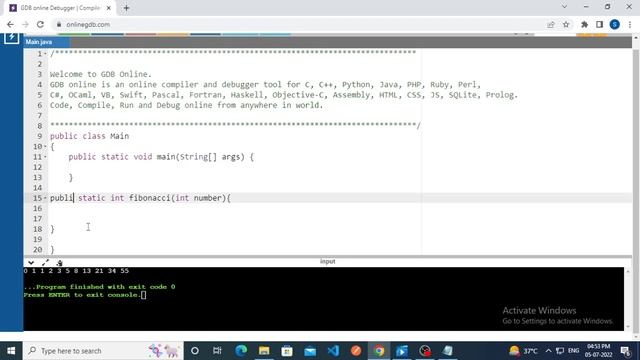The width and height of the screenshot is (640, 360).
Task: Click the input tab label above console
Action: tap(327, 261)
